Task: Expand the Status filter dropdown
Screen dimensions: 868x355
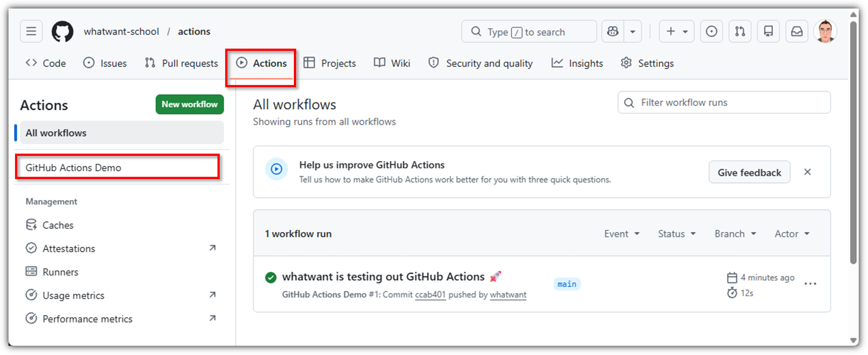Action: (x=677, y=234)
